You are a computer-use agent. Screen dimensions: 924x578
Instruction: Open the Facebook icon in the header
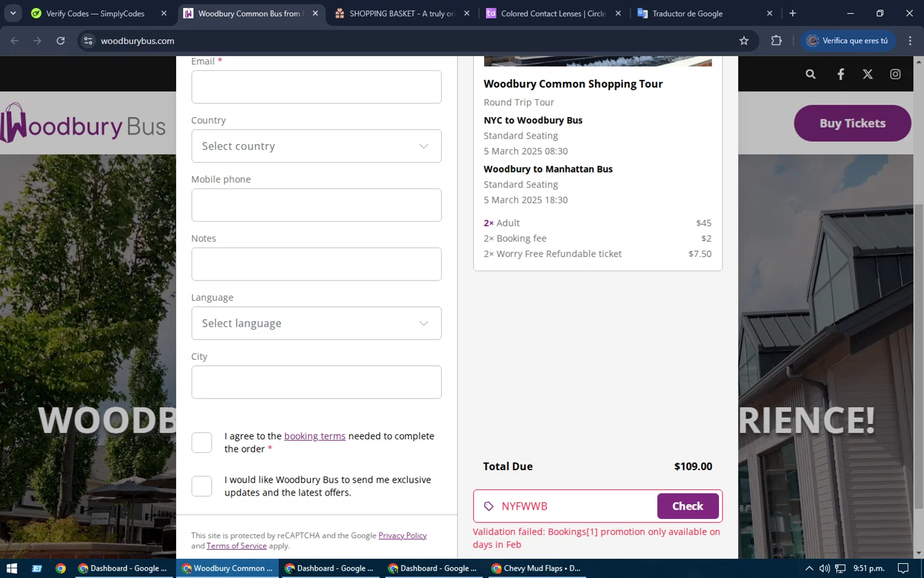pyautogui.click(x=841, y=74)
